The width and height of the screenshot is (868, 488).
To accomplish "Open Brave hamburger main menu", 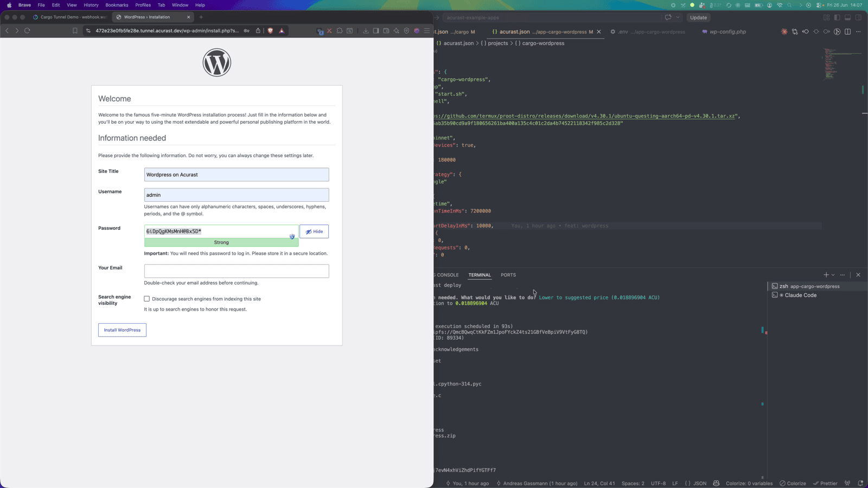I will tap(427, 31).
